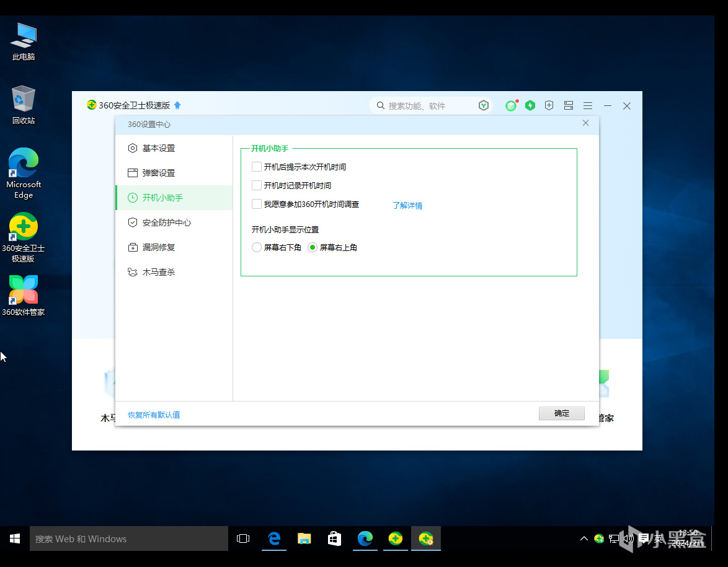
Task: Click the hexagon shield icon in search bar
Action: tap(483, 105)
